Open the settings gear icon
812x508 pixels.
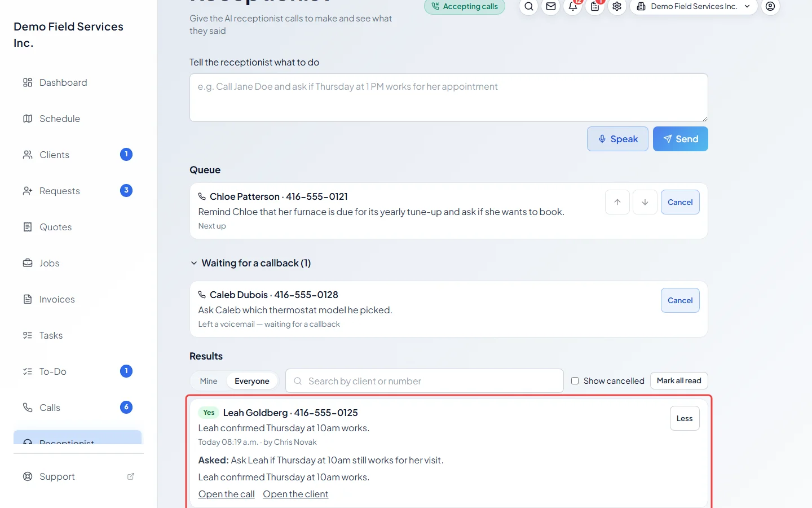click(617, 7)
